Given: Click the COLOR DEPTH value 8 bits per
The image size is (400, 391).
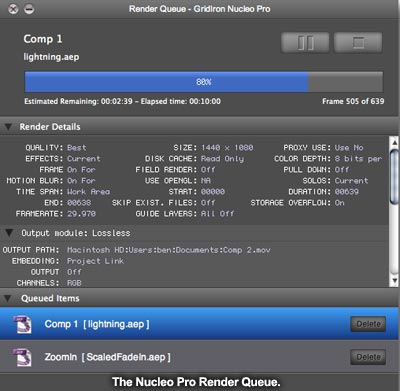Looking at the screenshot, I should tap(358, 159).
